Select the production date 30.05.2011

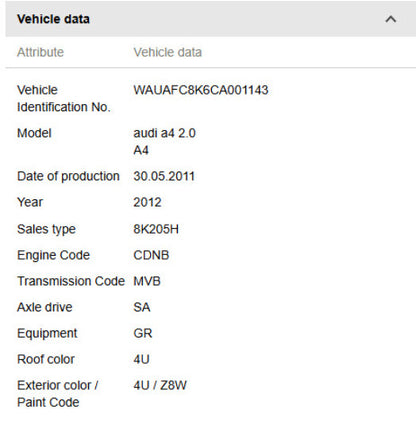pyautogui.click(x=164, y=176)
